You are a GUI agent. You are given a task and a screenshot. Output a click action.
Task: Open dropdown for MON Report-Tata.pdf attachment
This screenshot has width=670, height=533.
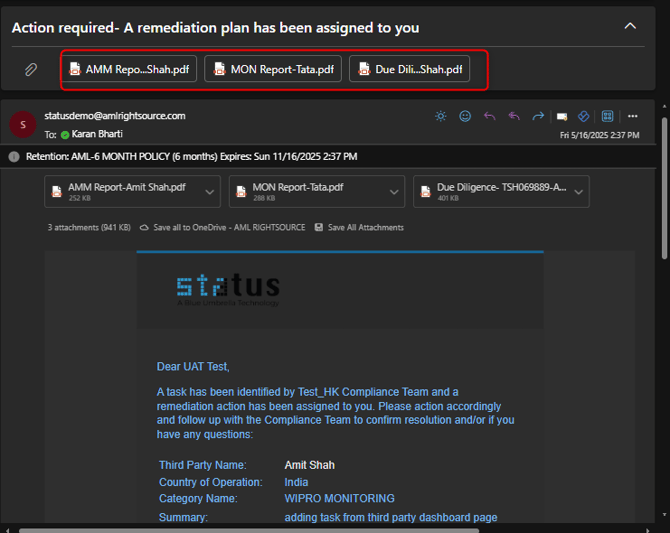pyautogui.click(x=394, y=191)
